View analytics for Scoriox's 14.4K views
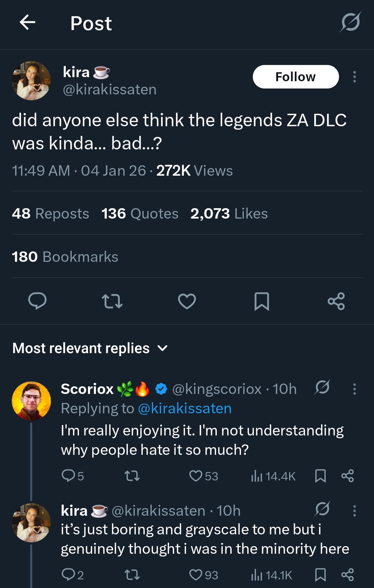The image size is (374, 588). 273,476
